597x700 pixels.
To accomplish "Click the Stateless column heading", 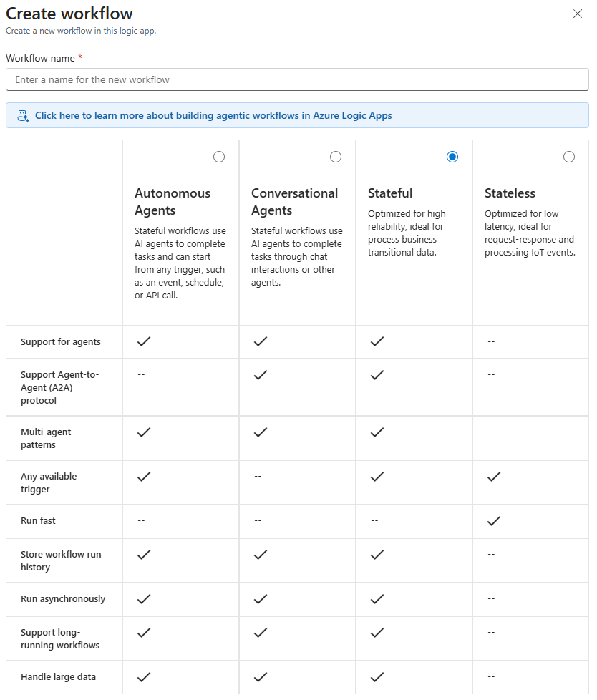I will point(510,193).
